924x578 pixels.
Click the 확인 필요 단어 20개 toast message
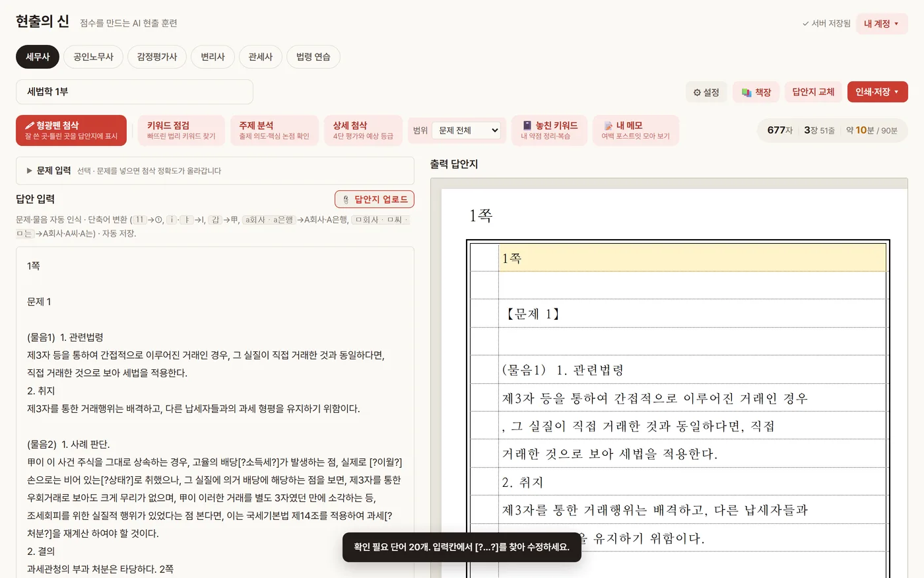coord(461,547)
